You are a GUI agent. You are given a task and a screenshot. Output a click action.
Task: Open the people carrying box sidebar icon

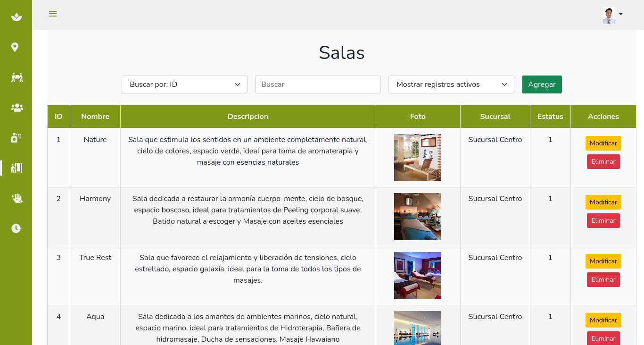17,77
